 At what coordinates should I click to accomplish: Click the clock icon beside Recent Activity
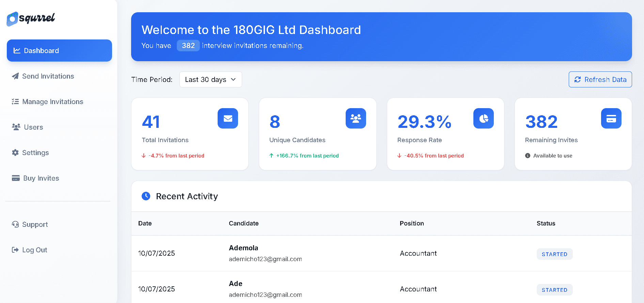(146, 196)
